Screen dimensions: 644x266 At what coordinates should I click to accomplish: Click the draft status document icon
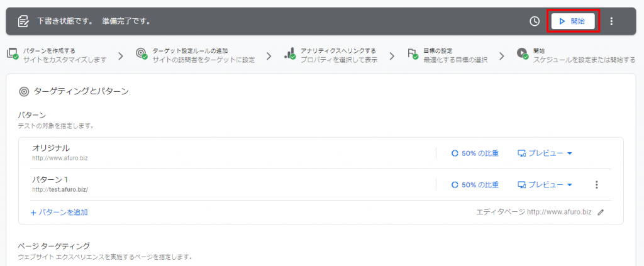(23, 21)
